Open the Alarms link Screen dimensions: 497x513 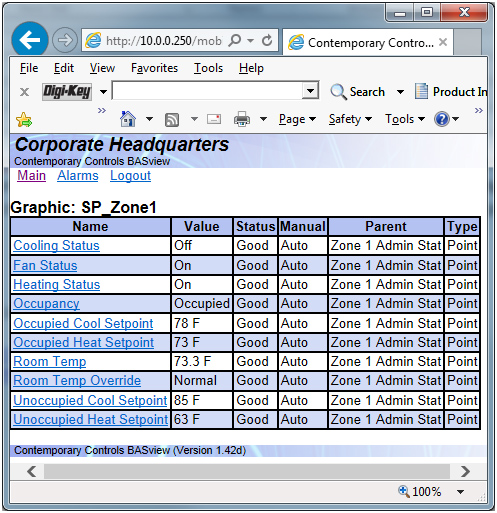pos(78,176)
